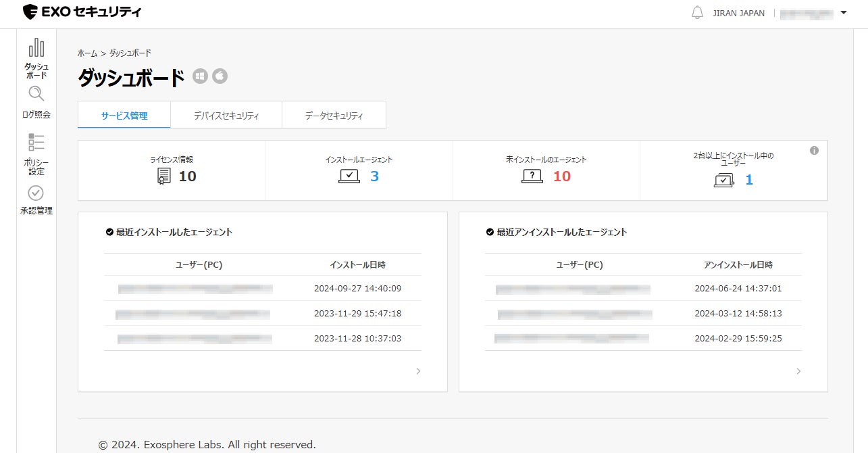The image size is (868, 453).
Task: Click the ホーム breadcrumb link
Action: [87, 53]
